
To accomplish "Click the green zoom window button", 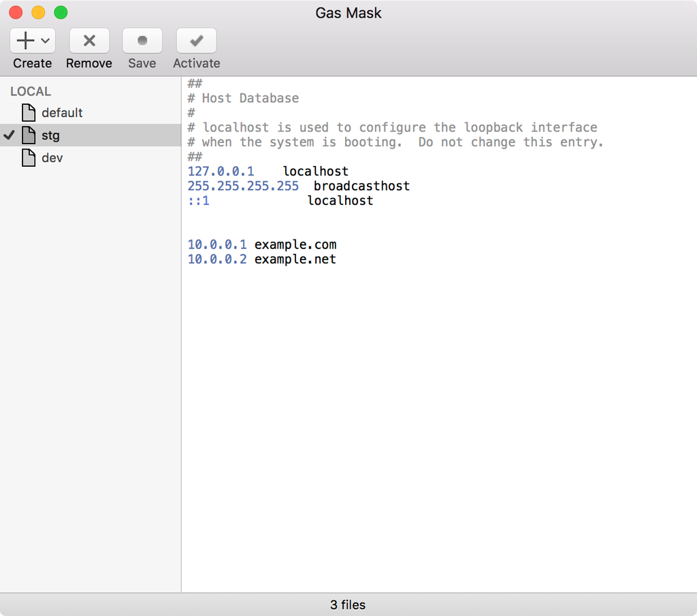I will pyautogui.click(x=61, y=12).
